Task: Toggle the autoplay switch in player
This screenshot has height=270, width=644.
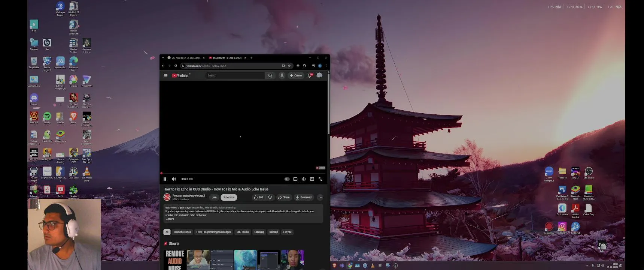Action: 287,179
